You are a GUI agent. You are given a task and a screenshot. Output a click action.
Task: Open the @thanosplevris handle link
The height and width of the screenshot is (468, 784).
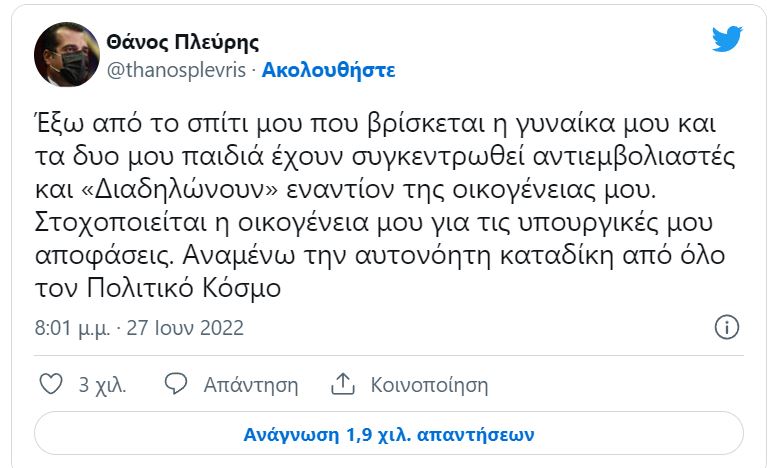pos(176,70)
